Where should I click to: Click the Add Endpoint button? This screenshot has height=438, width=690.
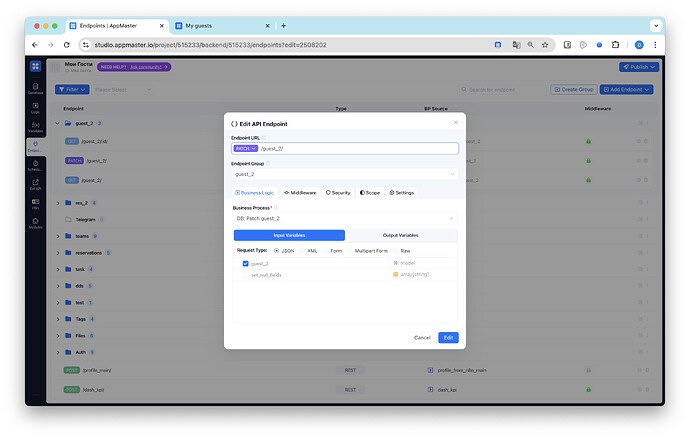[626, 89]
